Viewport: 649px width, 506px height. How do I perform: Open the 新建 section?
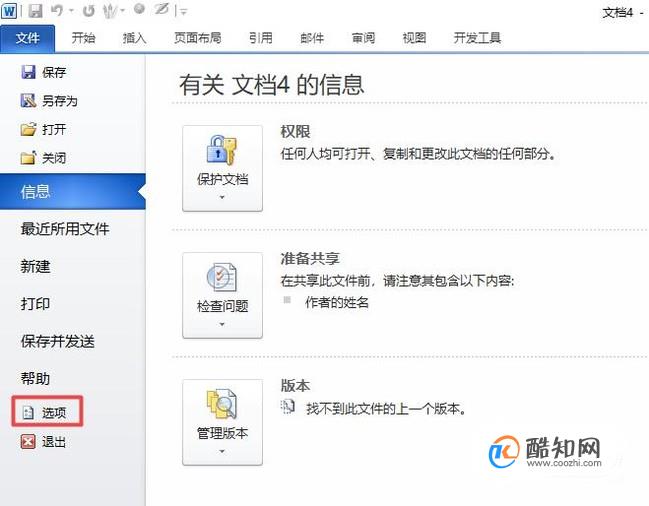click(x=35, y=266)
